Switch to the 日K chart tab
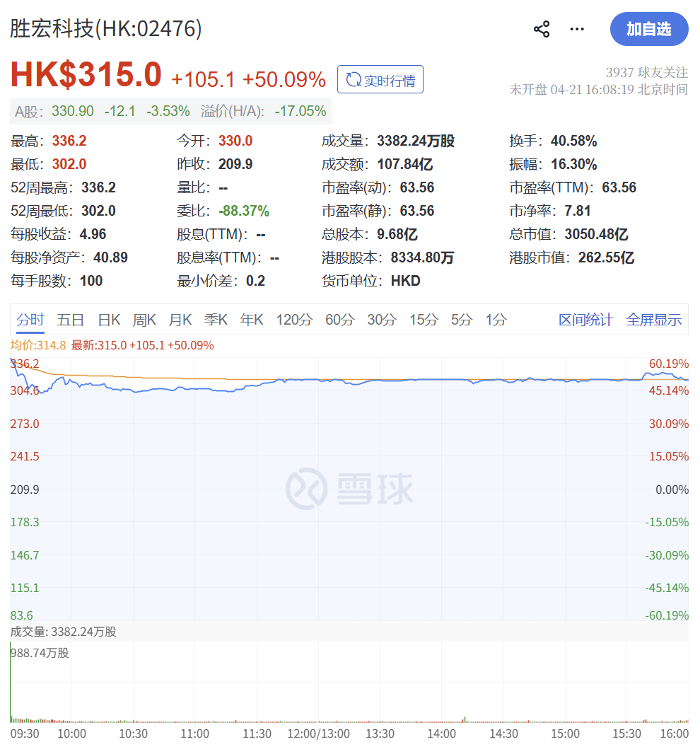This screenshot has height=754, width=700. [x=109, y=320]
